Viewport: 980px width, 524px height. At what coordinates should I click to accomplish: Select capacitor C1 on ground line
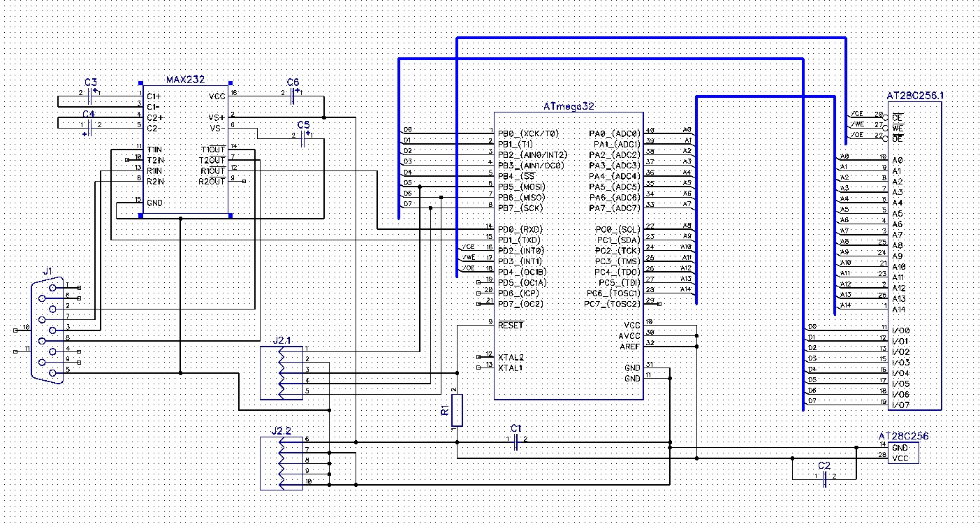click(x=515, y=442)
